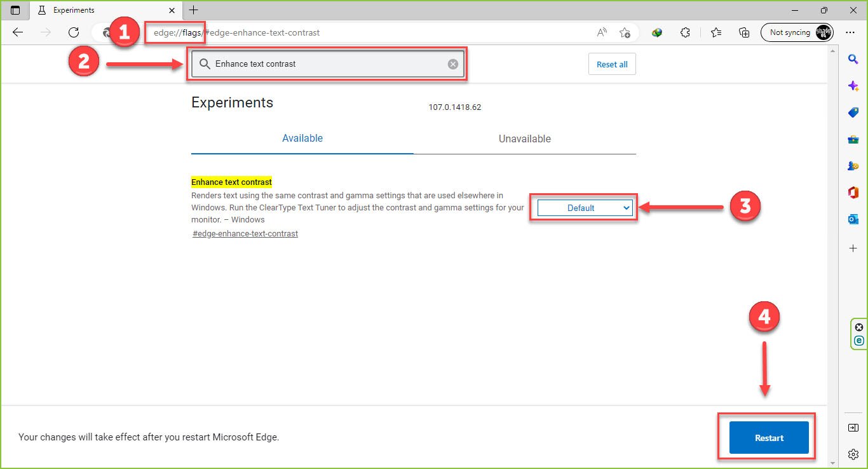Open Outlook icon in the sidebar
The width and height of the screenshot is (868, 469).
853,219
